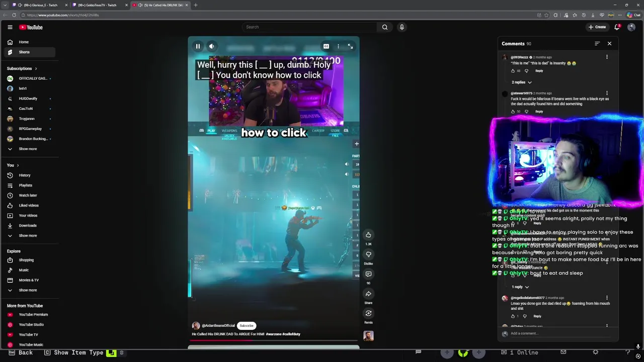Focus the YouTube search box

[x=309, y=27]
